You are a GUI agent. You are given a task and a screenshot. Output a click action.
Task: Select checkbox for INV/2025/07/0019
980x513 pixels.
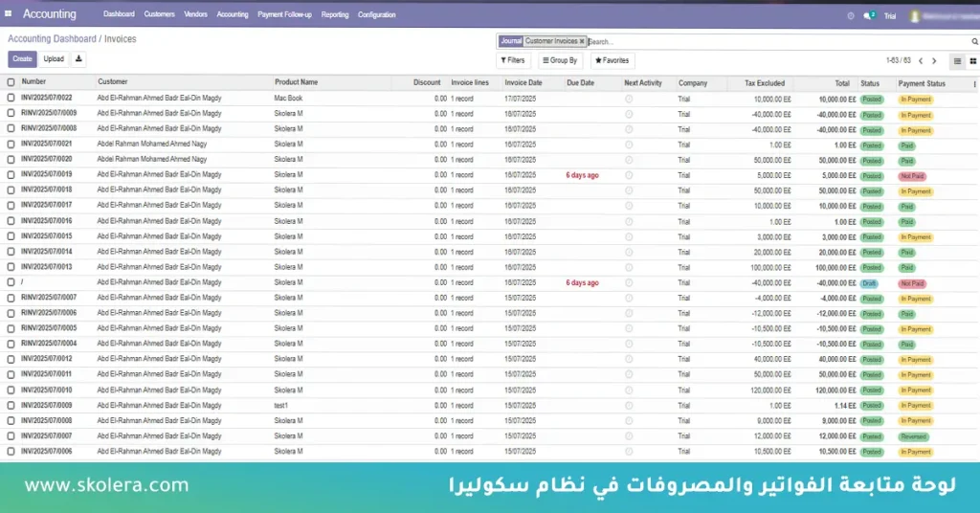(x=11, y=174)
